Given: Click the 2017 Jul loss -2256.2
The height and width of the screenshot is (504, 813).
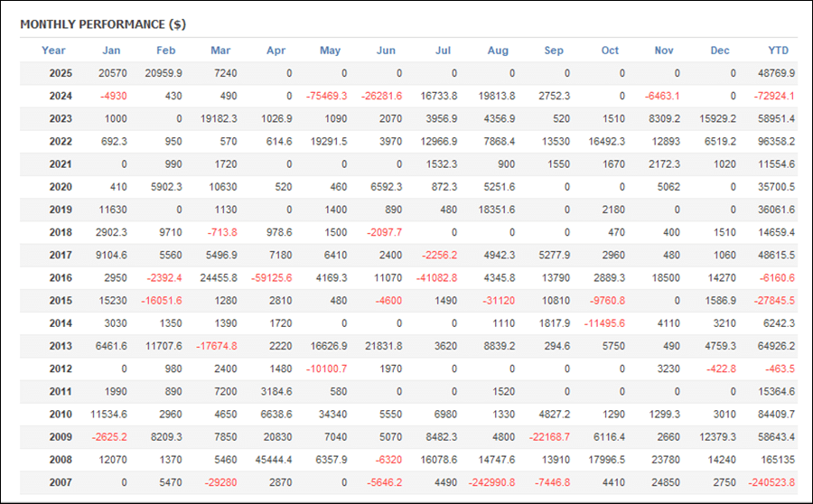Looking at the screenshot, I should 439,255.
